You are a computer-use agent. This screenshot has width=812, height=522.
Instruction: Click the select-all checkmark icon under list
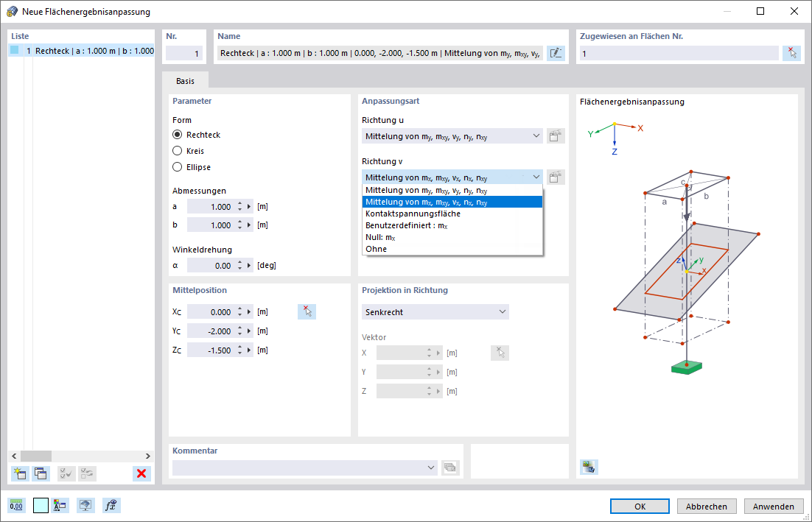[x=66, y=473]
